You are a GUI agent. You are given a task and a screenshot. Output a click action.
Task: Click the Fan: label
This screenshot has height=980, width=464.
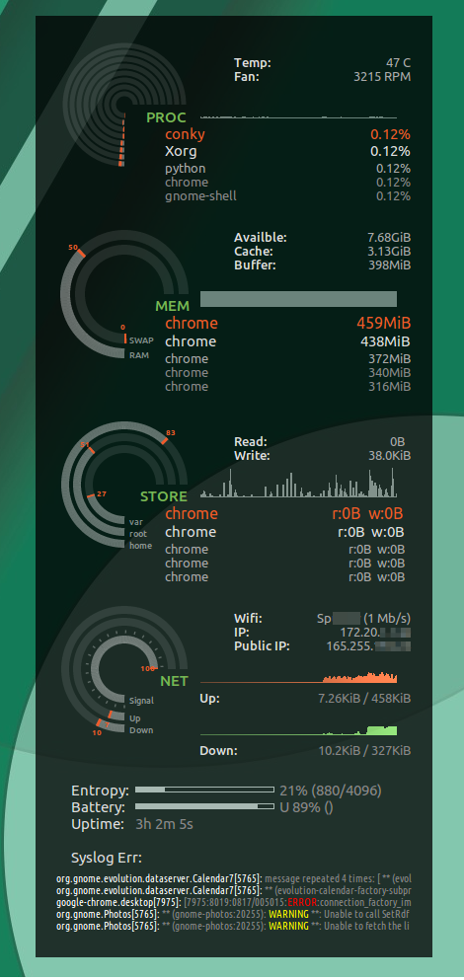247,77
